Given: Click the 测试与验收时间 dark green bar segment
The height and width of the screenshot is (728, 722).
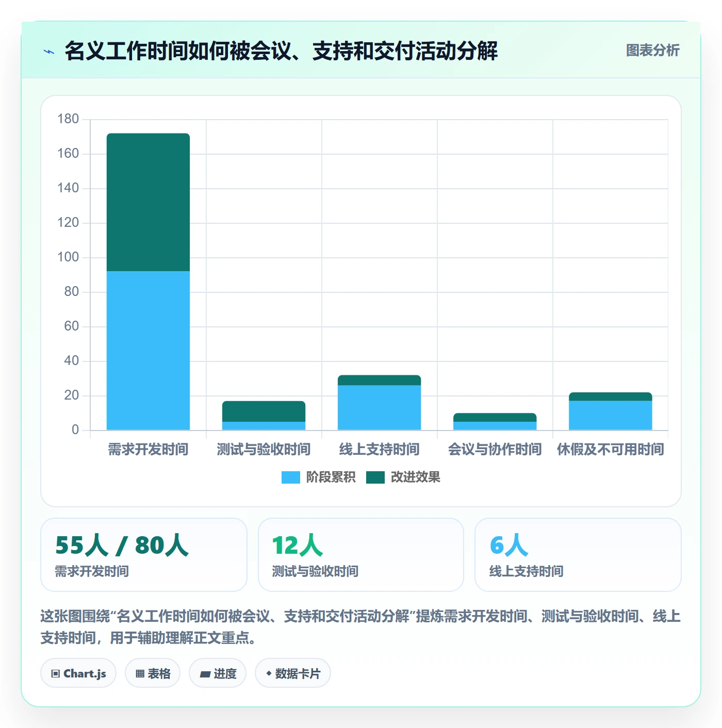Looking at the screenshot, I should [x=264, y=411].
